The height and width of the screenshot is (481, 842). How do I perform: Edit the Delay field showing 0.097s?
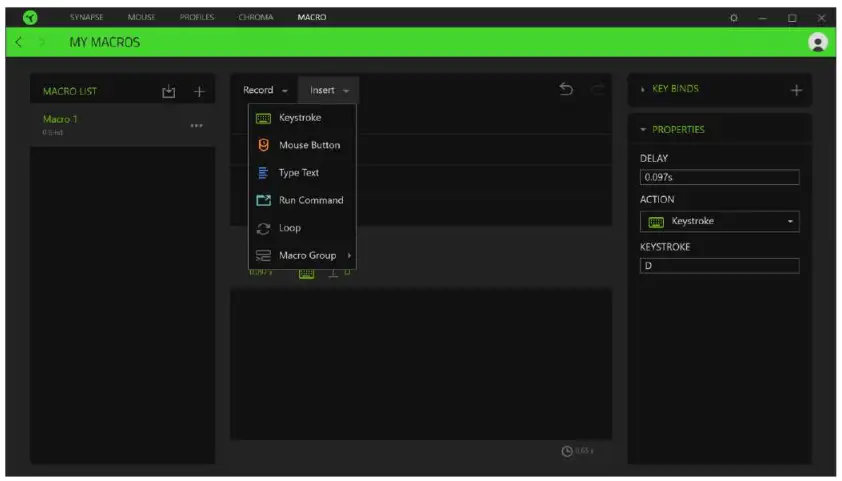[x=720, y=177]
